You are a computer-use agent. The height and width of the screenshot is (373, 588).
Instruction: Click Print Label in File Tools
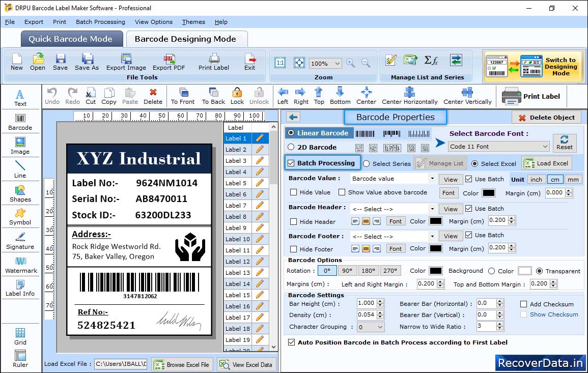pyautogui.click(x=214, y=62)
